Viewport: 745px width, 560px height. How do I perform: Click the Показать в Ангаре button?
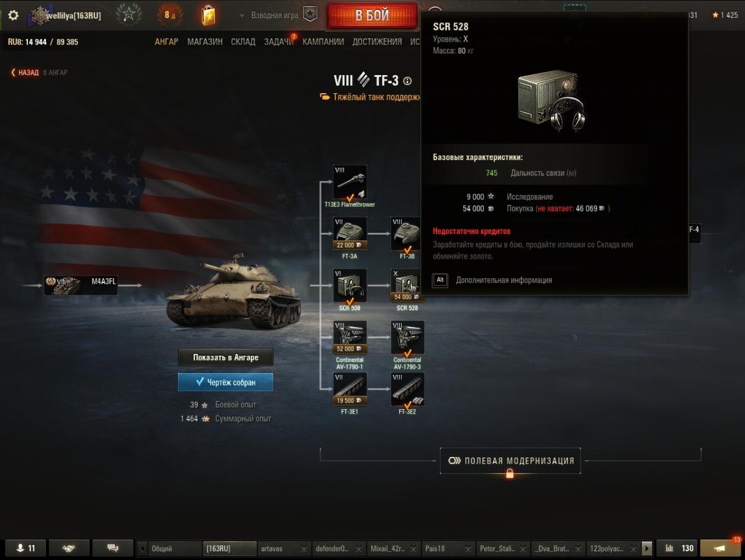[225, 358]
